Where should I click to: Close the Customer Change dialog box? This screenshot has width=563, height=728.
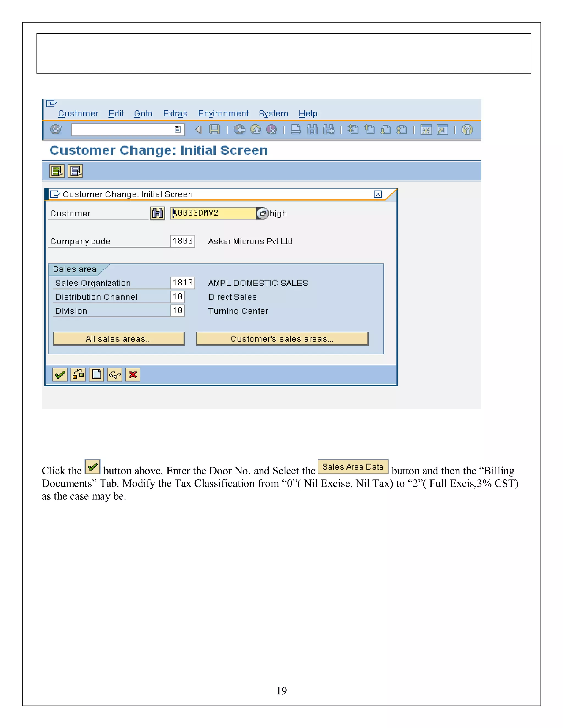[377, 194]
